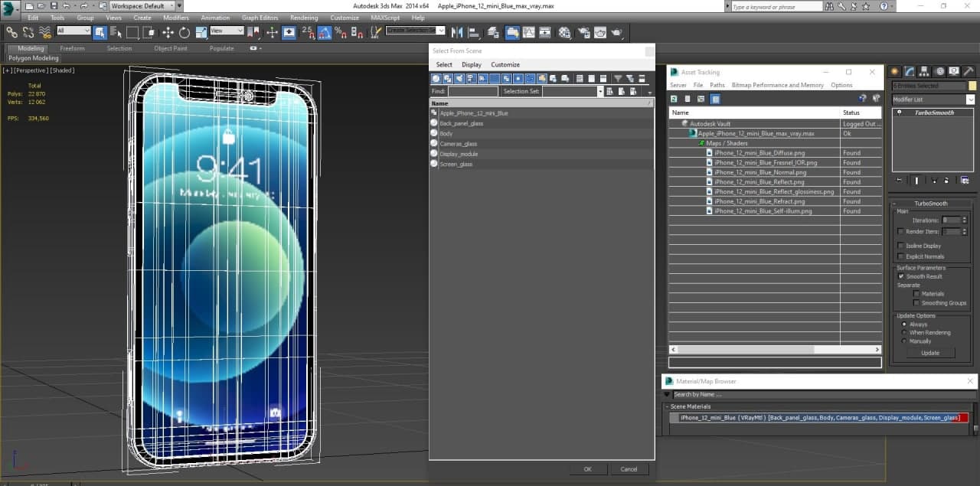Choose the Rectangular Selection Region tool

tap(132, 32)
